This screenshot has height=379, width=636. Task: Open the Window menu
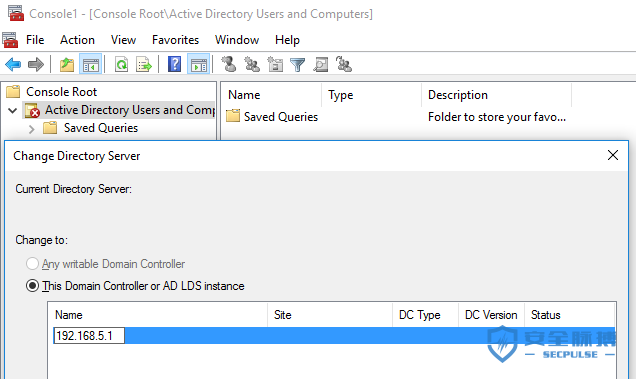(x=237, y=40)
